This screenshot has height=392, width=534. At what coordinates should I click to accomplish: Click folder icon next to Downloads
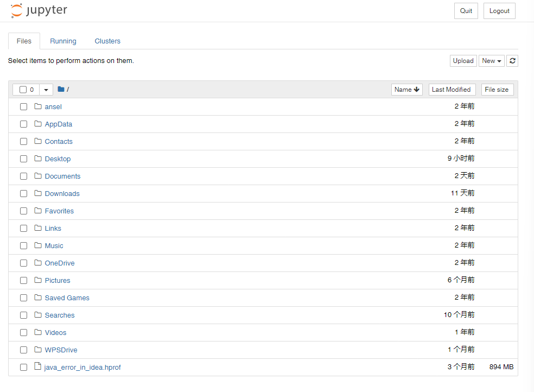[38, 193]
